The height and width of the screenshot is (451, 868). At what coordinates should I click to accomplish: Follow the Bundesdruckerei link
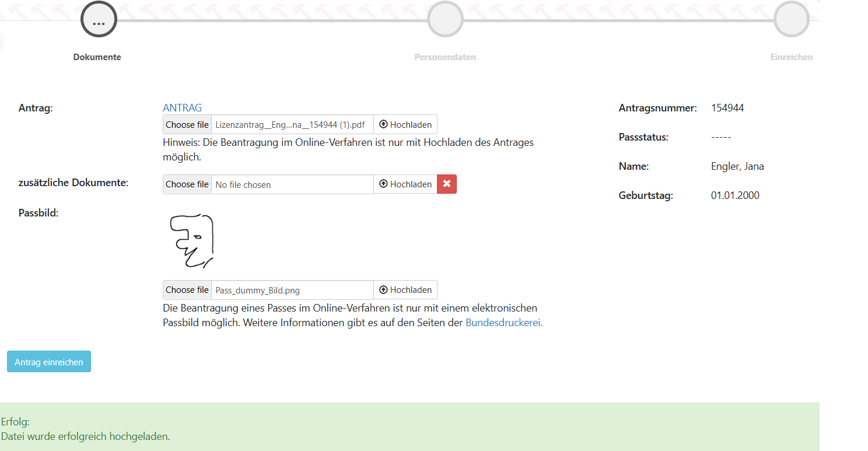coord(503,323)
